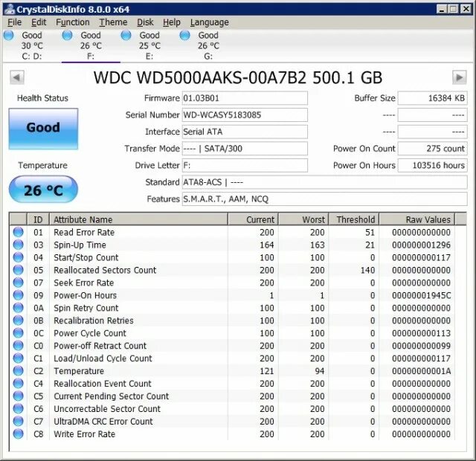This screenshot has height=461, width=476.
Task: Click status orb for Reallocation Event Count
Action: pos(18,384)
